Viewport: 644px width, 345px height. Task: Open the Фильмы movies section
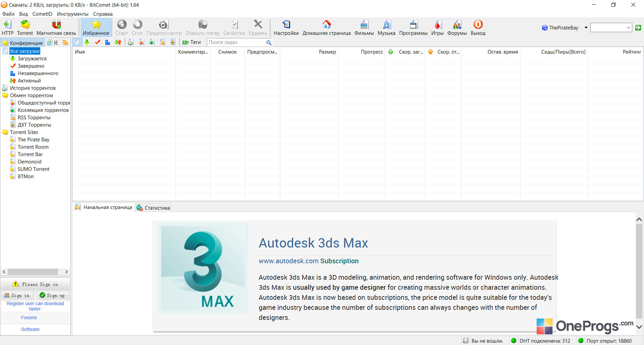(364, 27)
